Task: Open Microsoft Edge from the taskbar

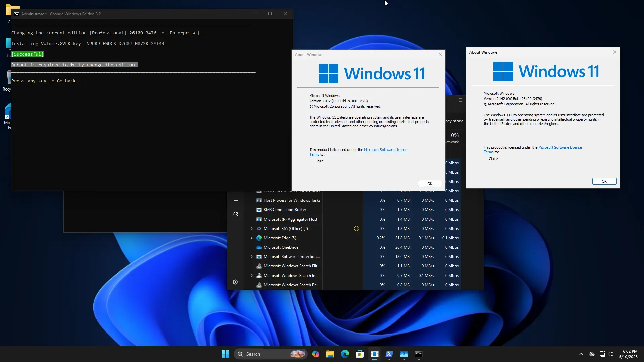Action: click(x=345, y=354)
